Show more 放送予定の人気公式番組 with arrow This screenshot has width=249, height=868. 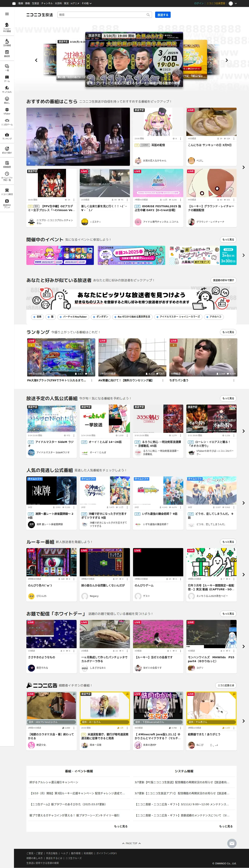(x=243, y=431)
